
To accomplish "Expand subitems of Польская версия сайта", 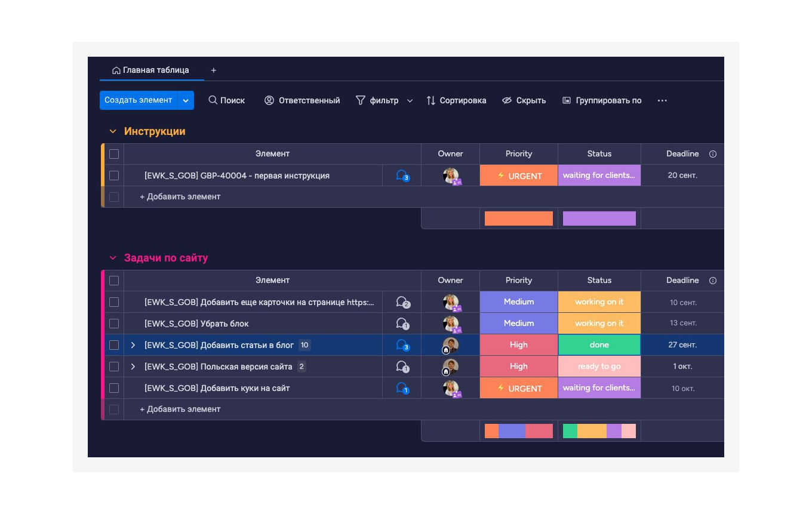I will pos(133,367).
